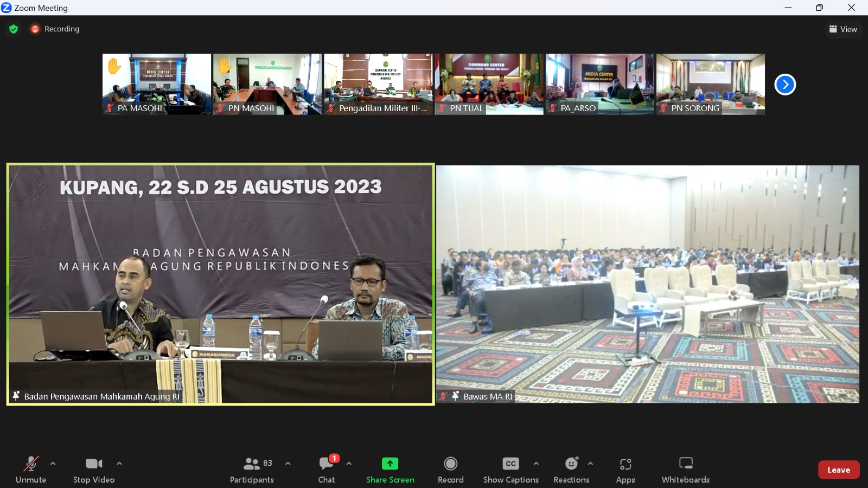Show next page of participant thumbnails
The width and height of the screenshot is (868, 488).
(784, 85)
